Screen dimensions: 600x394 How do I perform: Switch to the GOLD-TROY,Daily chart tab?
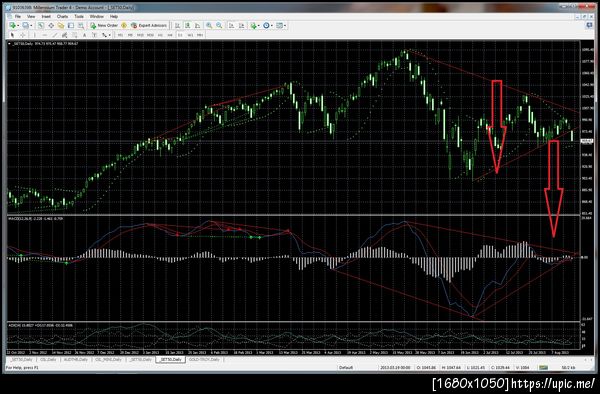(x=204, y=360)
